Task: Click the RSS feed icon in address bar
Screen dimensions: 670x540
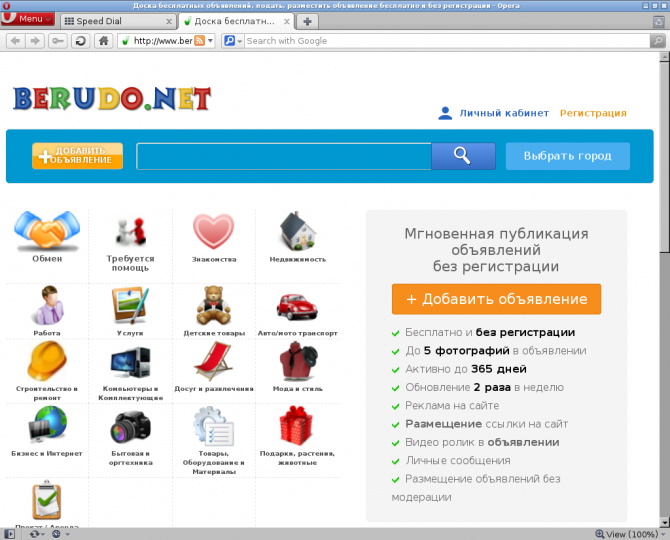Action: point(199,41)
